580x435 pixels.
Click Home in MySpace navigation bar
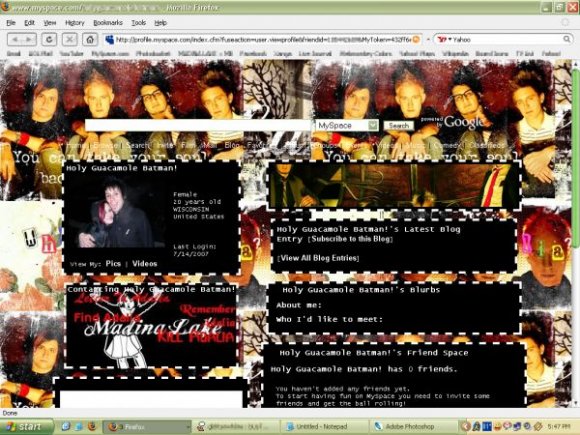[x=76, y=145]
